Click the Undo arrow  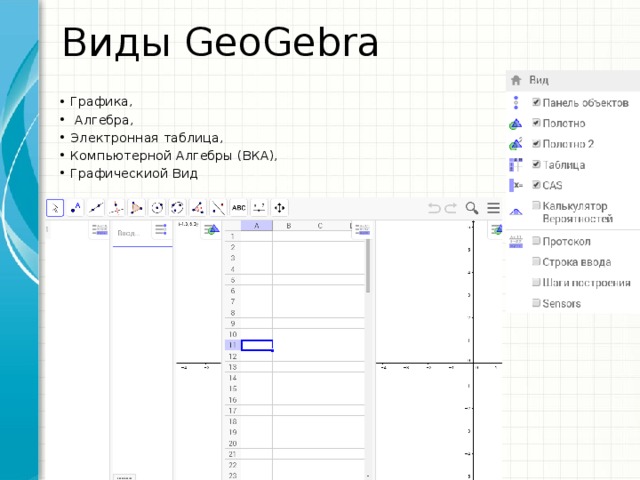coord(434,208)
